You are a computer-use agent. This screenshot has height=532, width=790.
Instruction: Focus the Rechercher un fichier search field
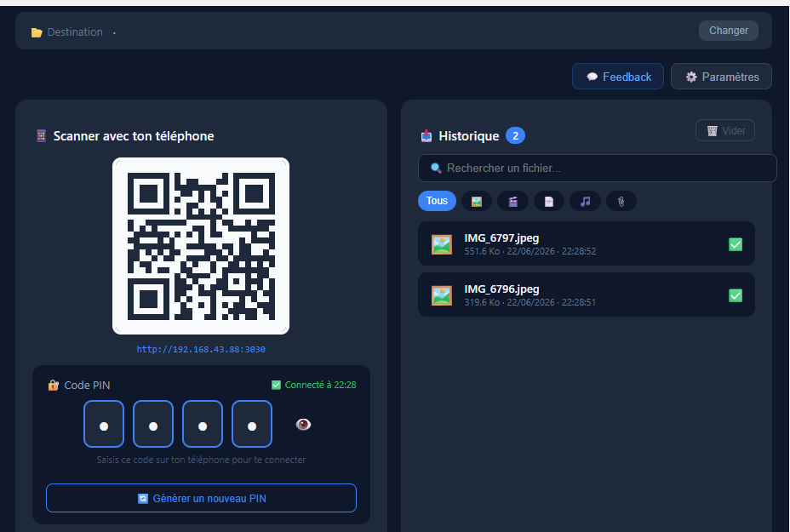(x=598, y=169)
